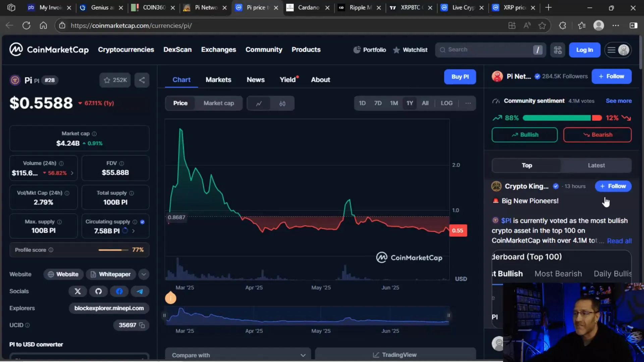Open Exchanges navigation menu
This screenshot has height=362, width=644.
pos(219,50)
